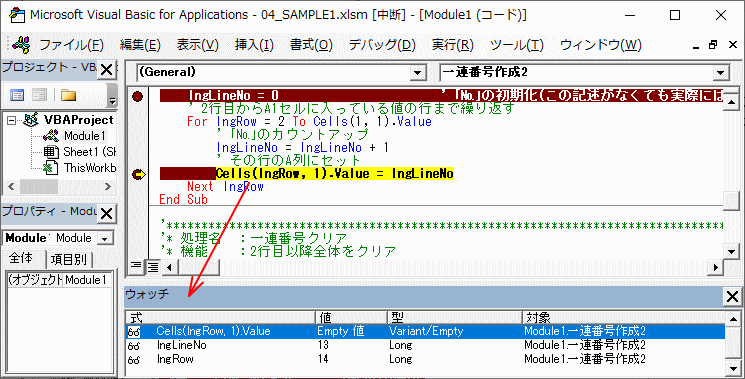The image size is (745, 379).
Task: Click the End Sub code line
Action: tap(183, 199)
